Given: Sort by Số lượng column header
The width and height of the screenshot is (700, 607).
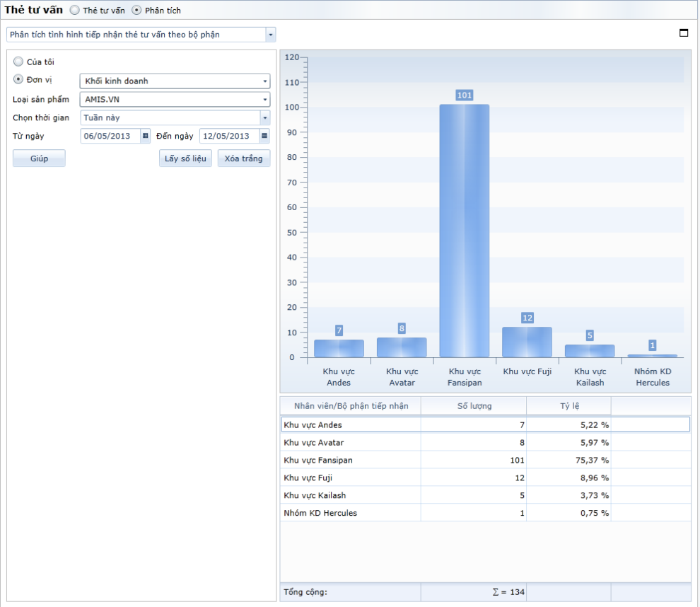Looking at the screenshot, I should (473, 406).
